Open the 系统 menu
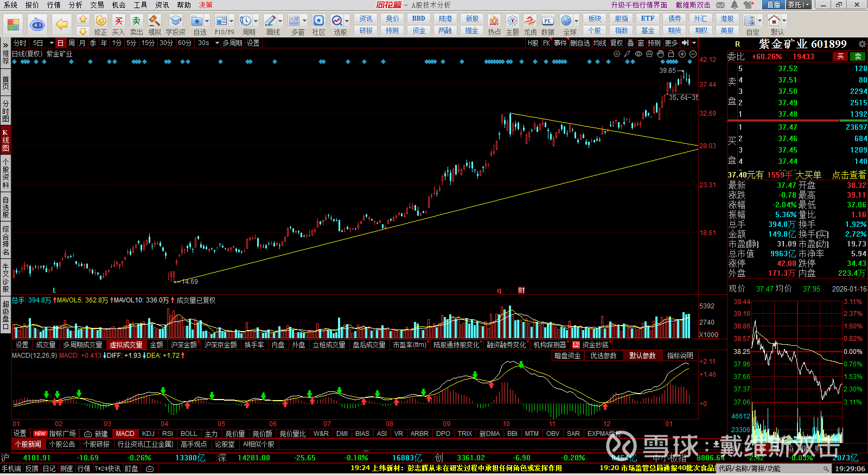868x475 pixels. point(10,5)
